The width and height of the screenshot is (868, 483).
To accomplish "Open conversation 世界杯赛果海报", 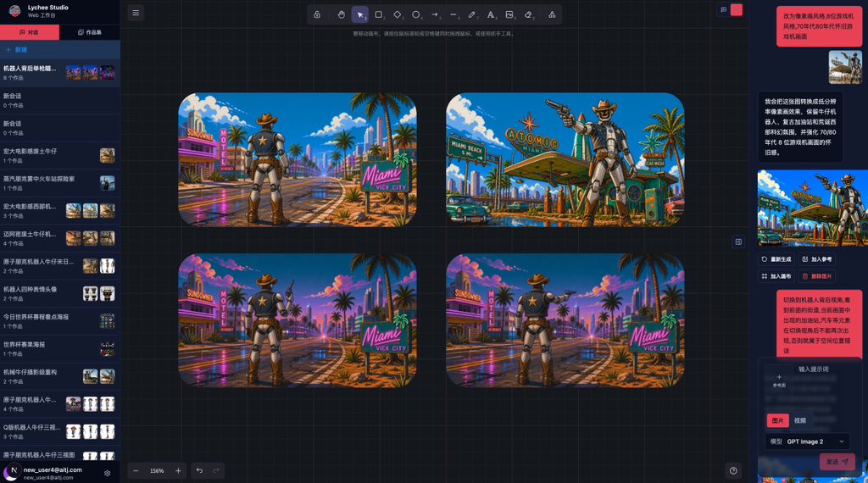I will click(x=60, y=349).
